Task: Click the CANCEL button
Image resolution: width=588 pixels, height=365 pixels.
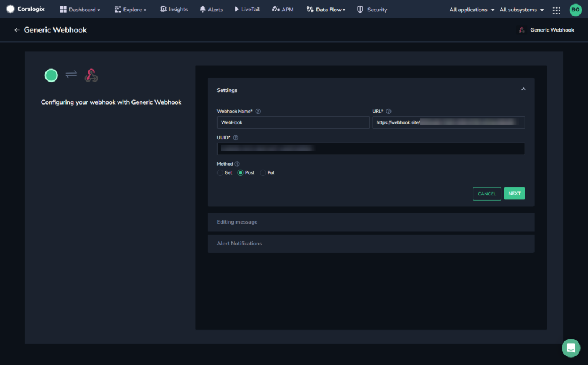Action: tap(487, 194)
